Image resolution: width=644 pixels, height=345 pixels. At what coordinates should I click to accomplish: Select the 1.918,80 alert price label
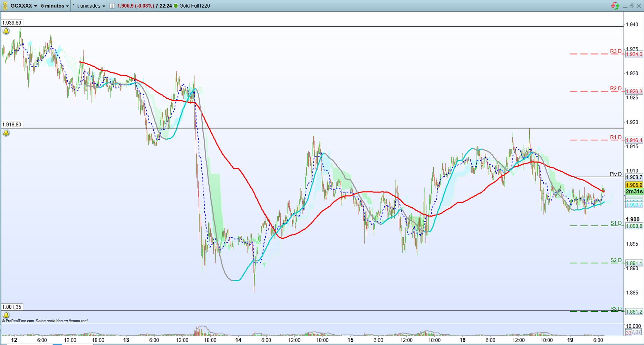pos(12,125)
